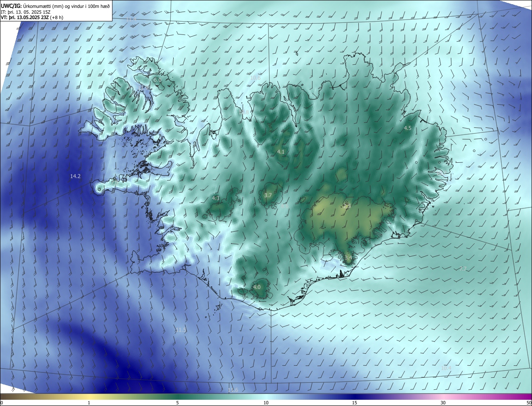
Task: Click the 15 tick on the color scale
Action: tap(355, 403)
